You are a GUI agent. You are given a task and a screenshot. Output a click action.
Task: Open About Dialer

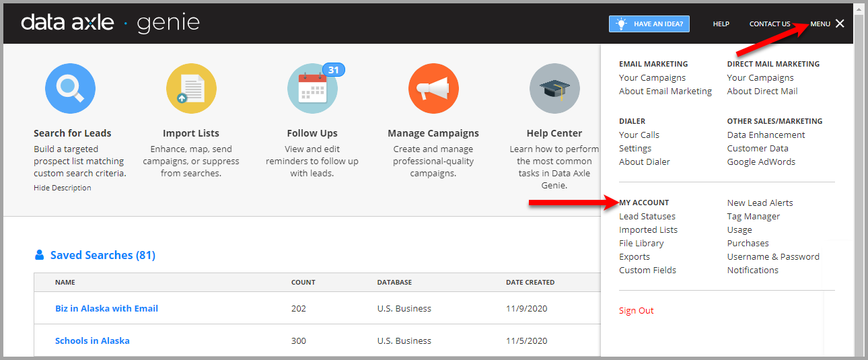point(645,161)
